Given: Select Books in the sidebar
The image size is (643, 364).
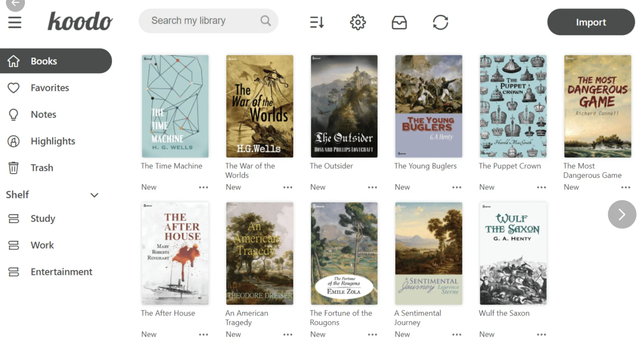Looking at the screenshot, I should pyautogui.click(x=56, y=61).
